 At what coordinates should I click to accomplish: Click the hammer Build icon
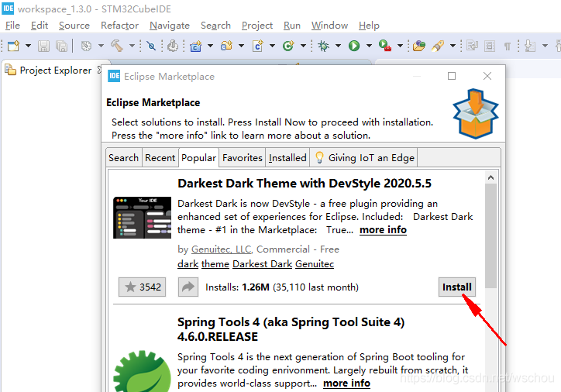pyautogui.click(x=117, y=46)
